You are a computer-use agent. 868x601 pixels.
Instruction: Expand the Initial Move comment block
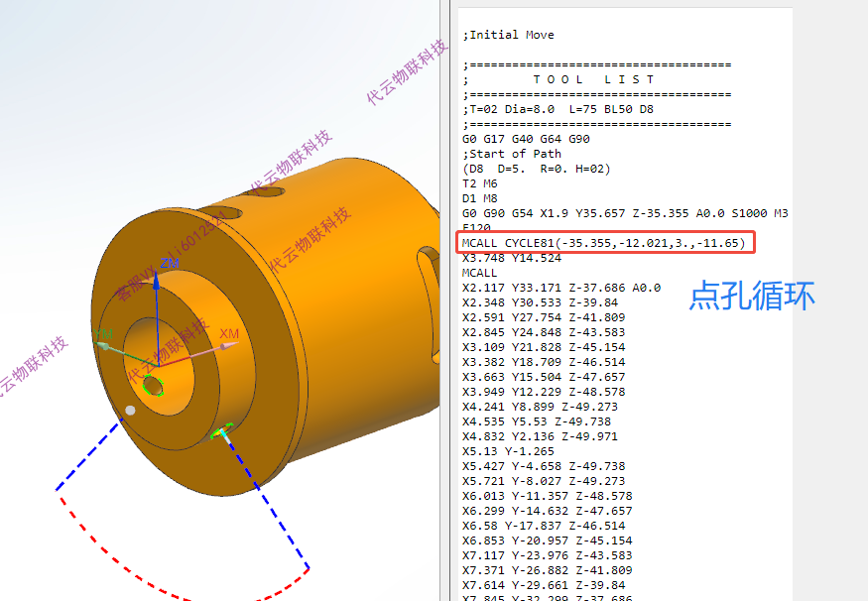pos(509,34)
